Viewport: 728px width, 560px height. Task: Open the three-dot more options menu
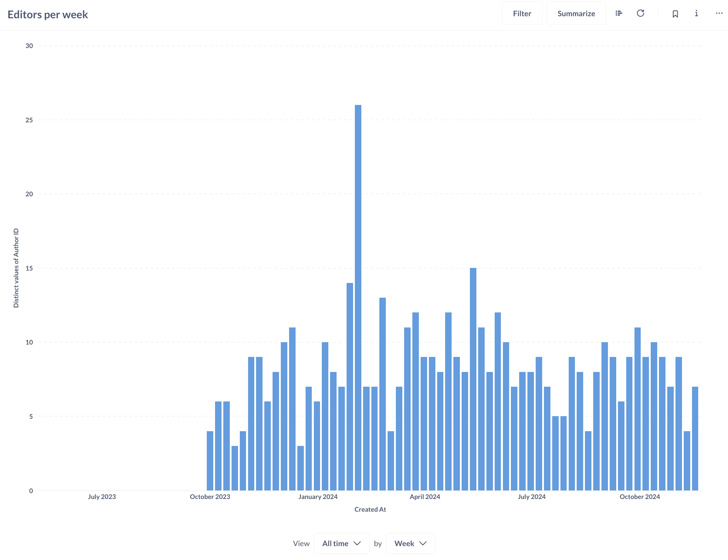719,13
